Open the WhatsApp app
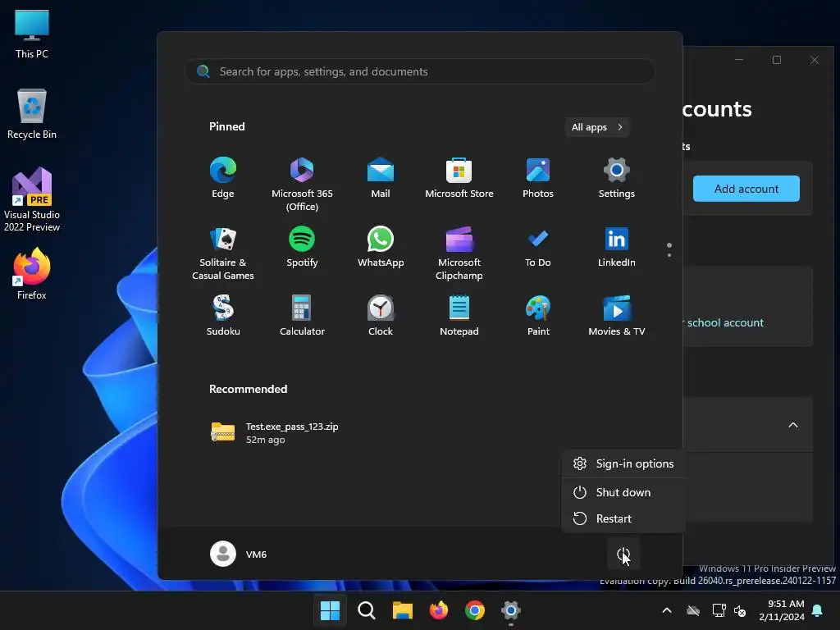 click(381, 247)
